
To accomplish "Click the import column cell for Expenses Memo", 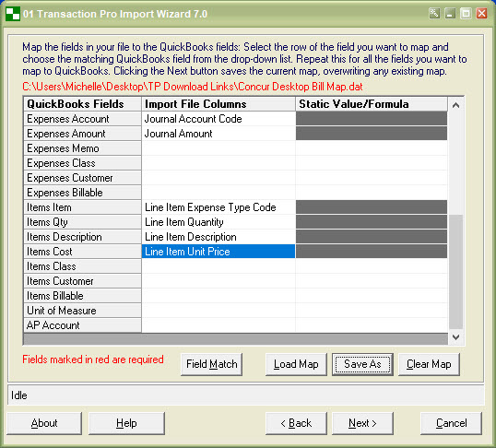I will click(x=218, y=148).
